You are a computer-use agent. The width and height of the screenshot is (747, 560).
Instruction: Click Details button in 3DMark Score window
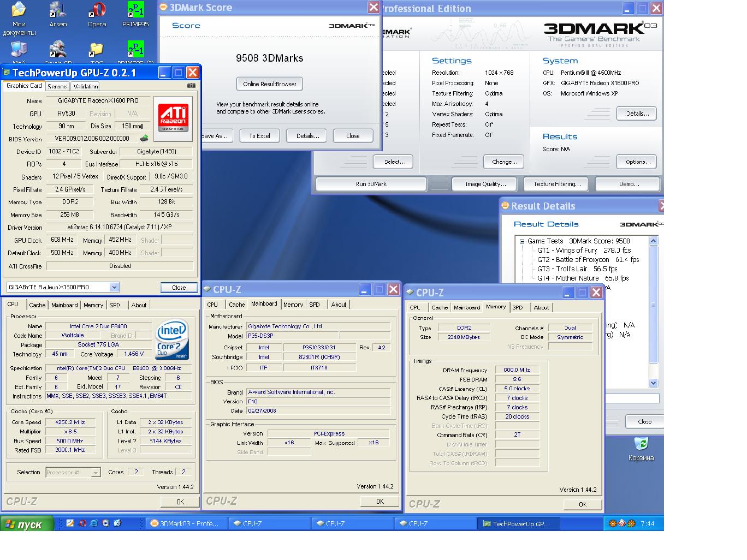click(x=307, y=136)
